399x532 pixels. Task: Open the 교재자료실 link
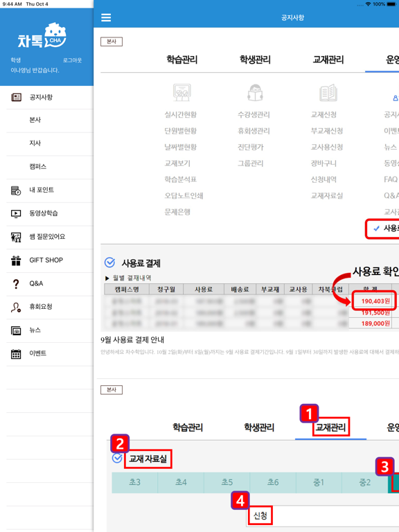click(327, 196)
